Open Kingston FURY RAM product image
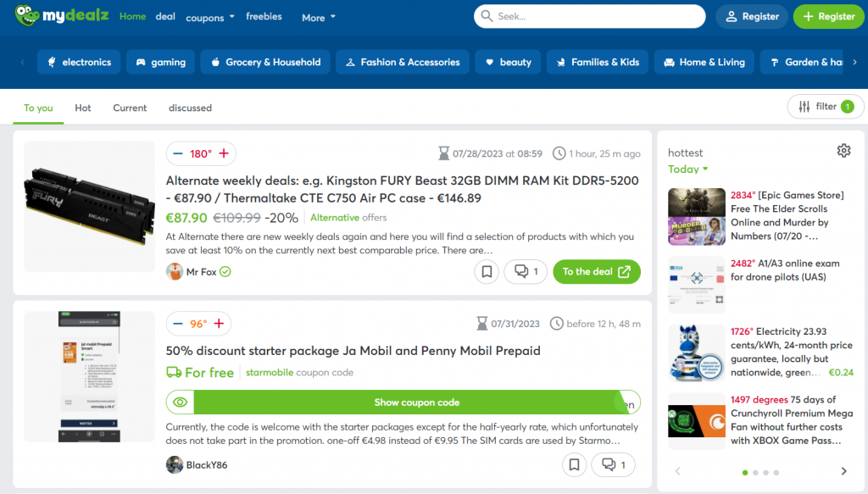The image size is (868, 494). (x=89, y=207)
